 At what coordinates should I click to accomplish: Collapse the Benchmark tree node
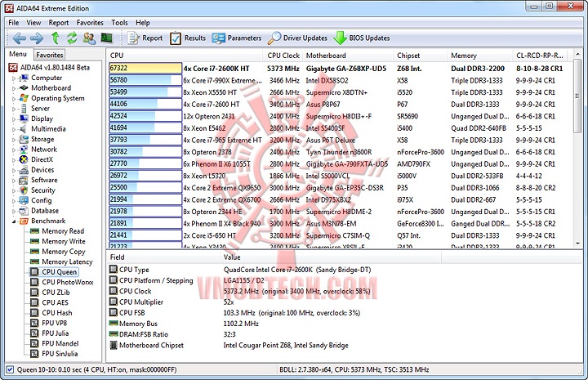(14, 221)
